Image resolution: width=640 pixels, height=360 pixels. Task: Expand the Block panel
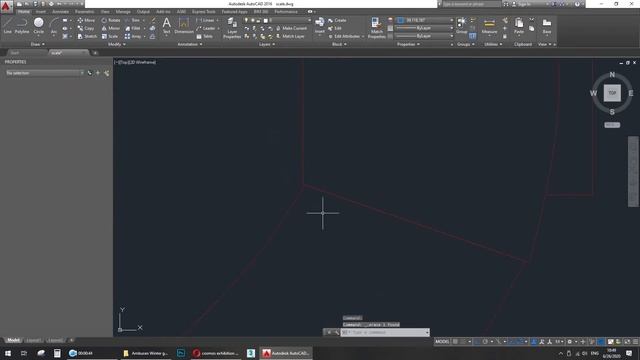[339, 44]
